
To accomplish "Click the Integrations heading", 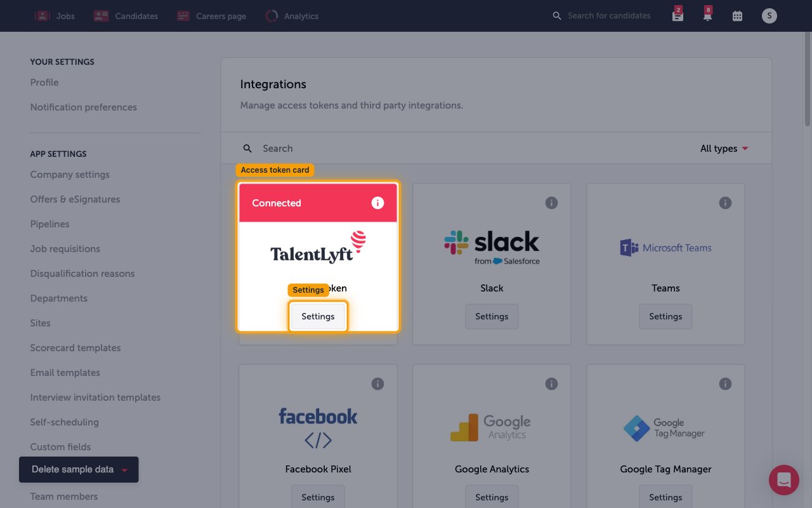I will coord(273,84).
